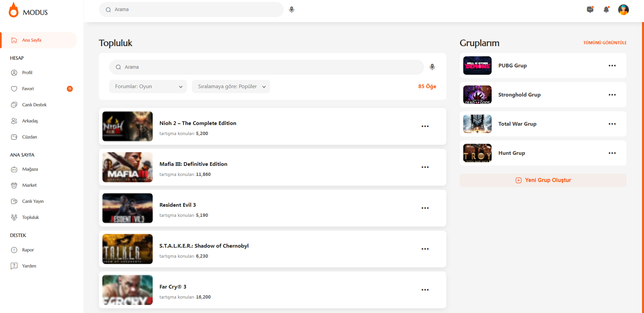This screenshot has height=313, width=644.
Task: Open the user avatar profile menu
Action: [624, 10]
